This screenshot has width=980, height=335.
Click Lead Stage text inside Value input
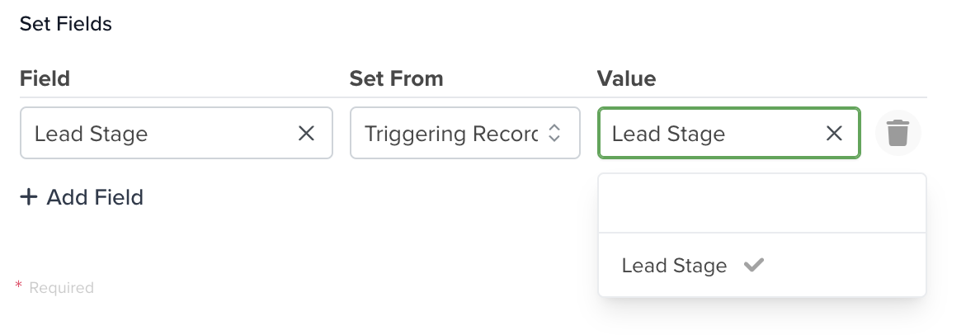pos(668,134)
